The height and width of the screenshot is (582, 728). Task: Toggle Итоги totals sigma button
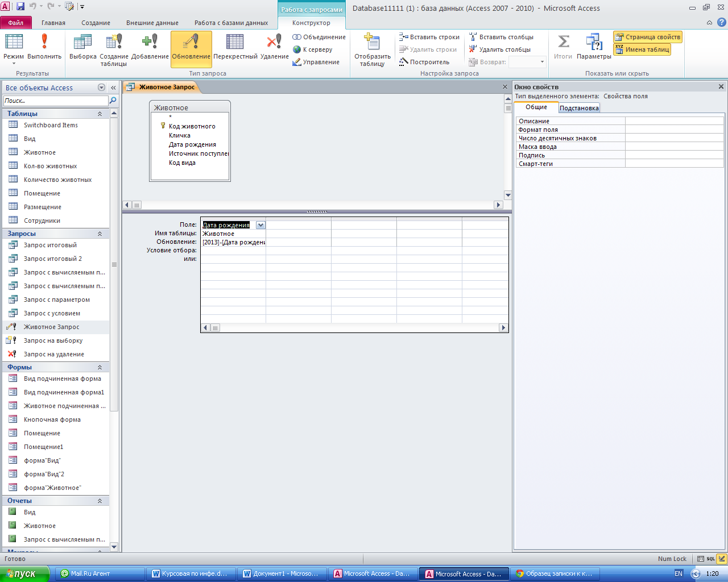tap(563, 47)
